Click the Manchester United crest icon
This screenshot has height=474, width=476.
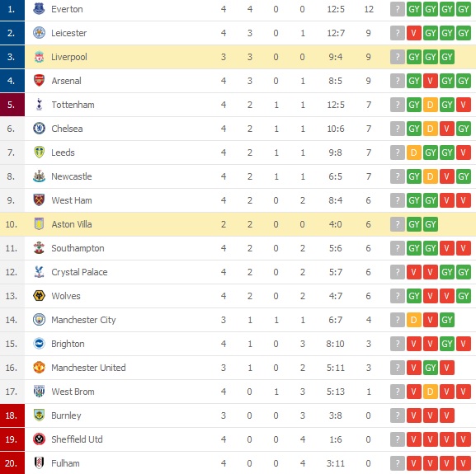point(39,368)
